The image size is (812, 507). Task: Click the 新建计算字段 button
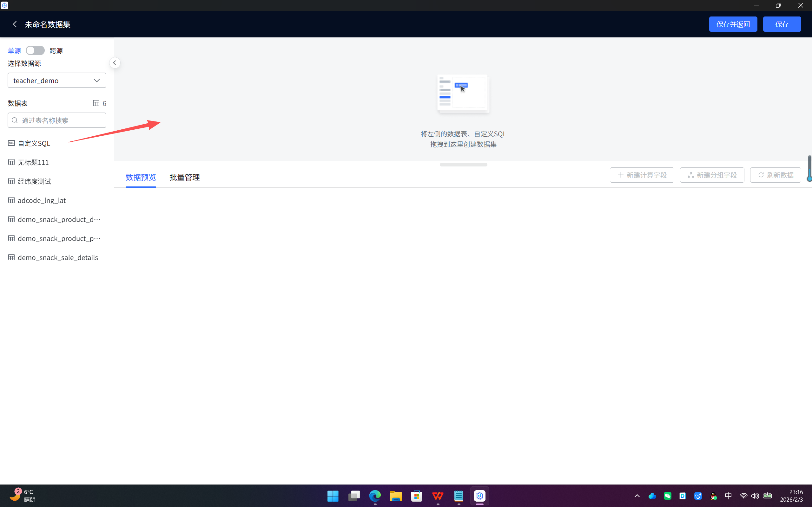[642, 175]
